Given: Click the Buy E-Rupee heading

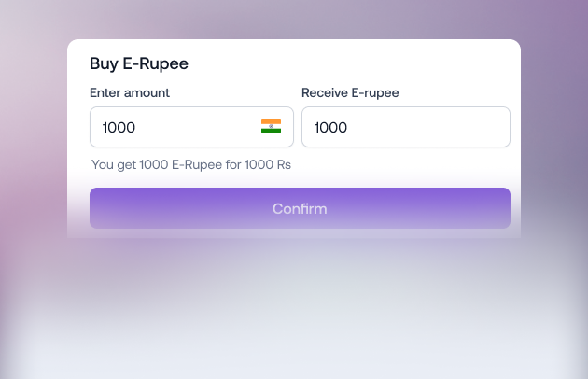Looking at the screenshot, I should [139, 63].
